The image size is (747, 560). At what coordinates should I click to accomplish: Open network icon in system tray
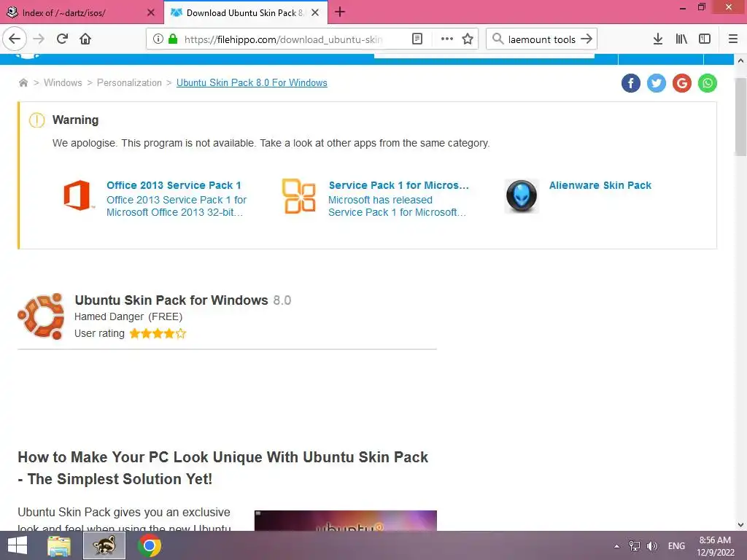[635, 546]
